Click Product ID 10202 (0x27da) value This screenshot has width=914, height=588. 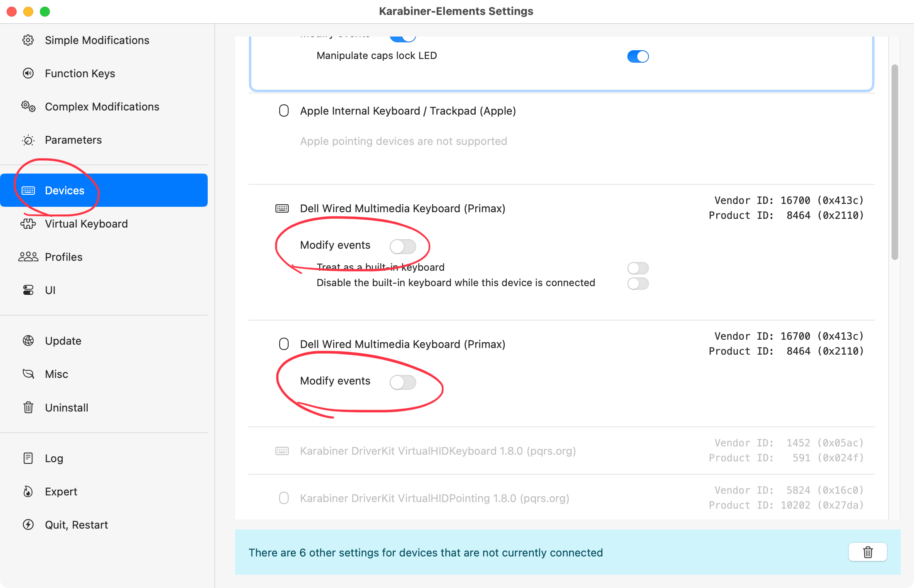(822, 505)
